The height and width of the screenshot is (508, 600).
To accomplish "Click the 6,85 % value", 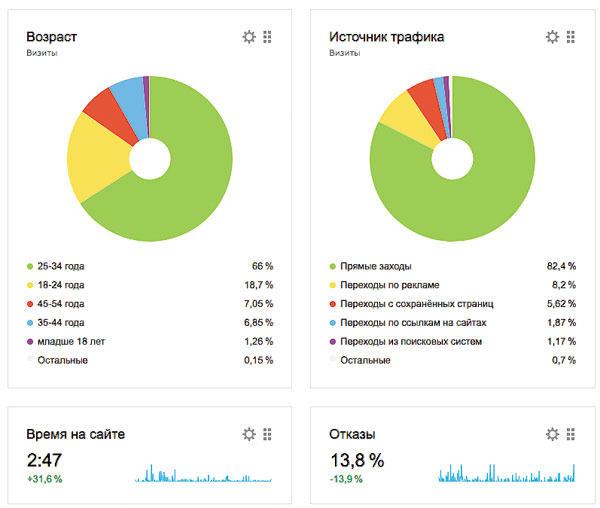I will click(259, 323).
